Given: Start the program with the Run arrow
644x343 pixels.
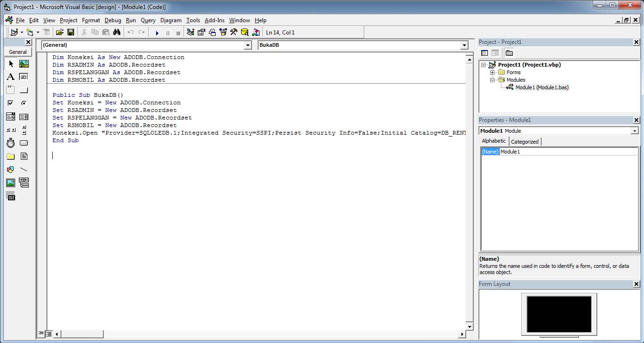Looking at the screenshot, I should coord(157,33).
